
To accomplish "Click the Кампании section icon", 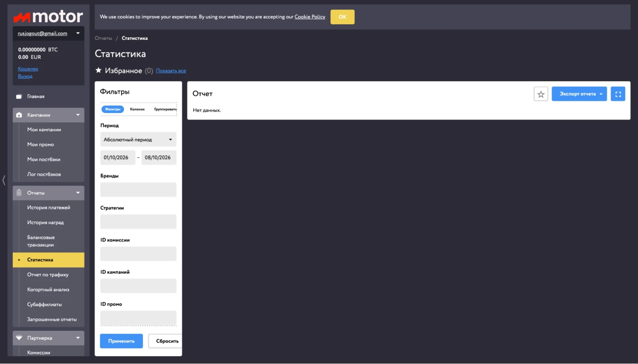I will click(19, 115).
